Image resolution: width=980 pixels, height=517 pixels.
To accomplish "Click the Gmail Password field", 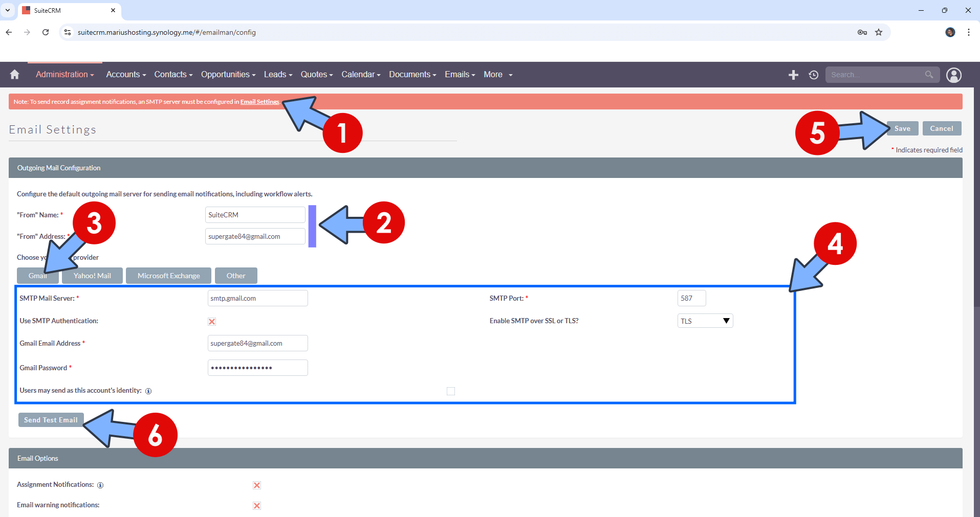I will pos(258,368).
